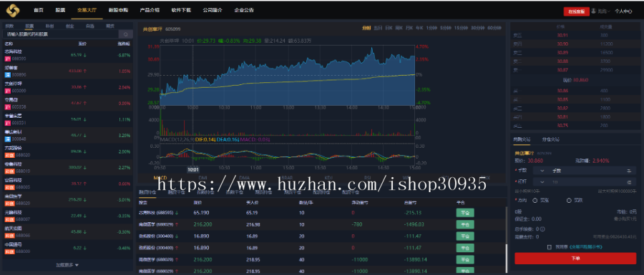This screenshot has height=275, width=644.
Task: Click the positions table vertical scrollbar
Action: coord(506,240)
